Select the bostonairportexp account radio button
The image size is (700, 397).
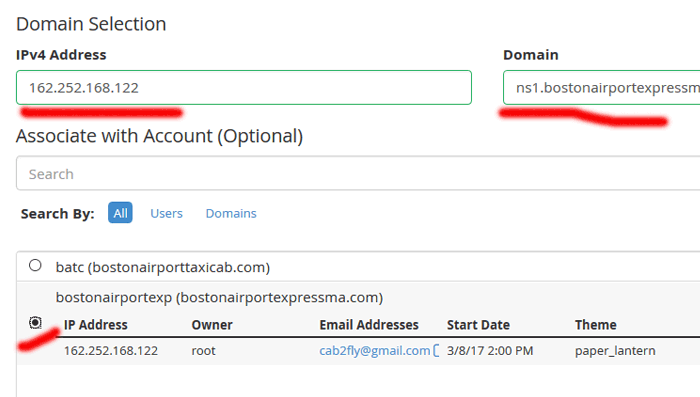[x=35, y=322]
